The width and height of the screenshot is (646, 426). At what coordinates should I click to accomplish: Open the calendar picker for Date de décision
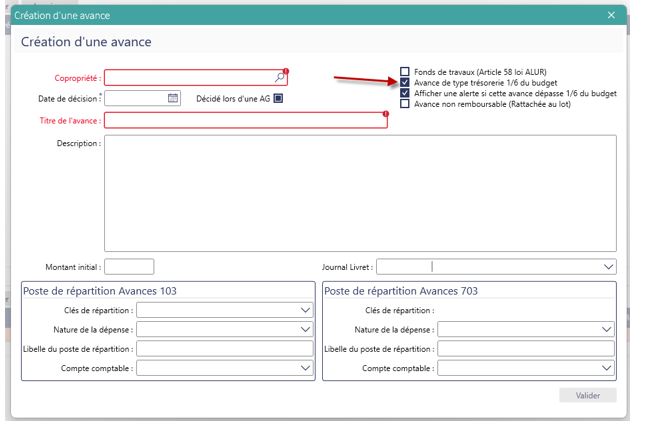coord(173,98)
